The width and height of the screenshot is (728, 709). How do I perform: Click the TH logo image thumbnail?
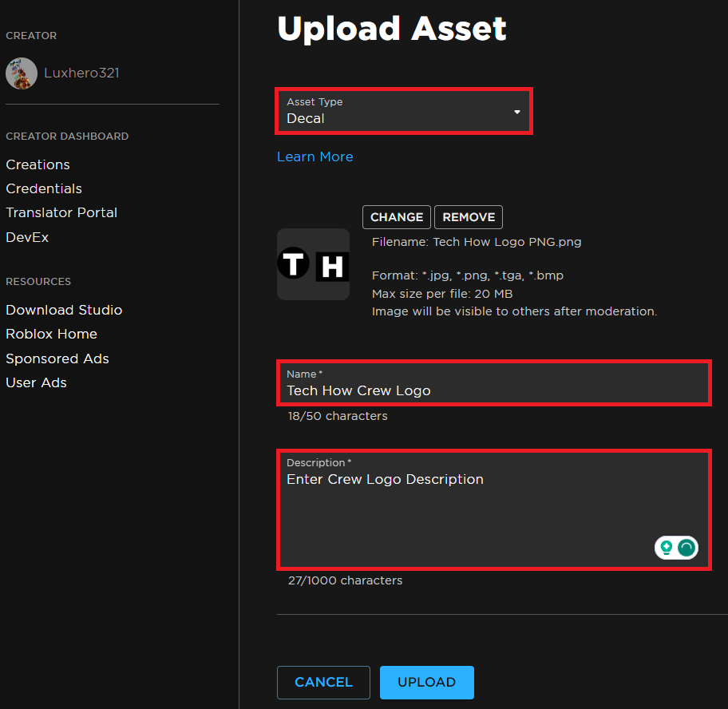[314, 264]
